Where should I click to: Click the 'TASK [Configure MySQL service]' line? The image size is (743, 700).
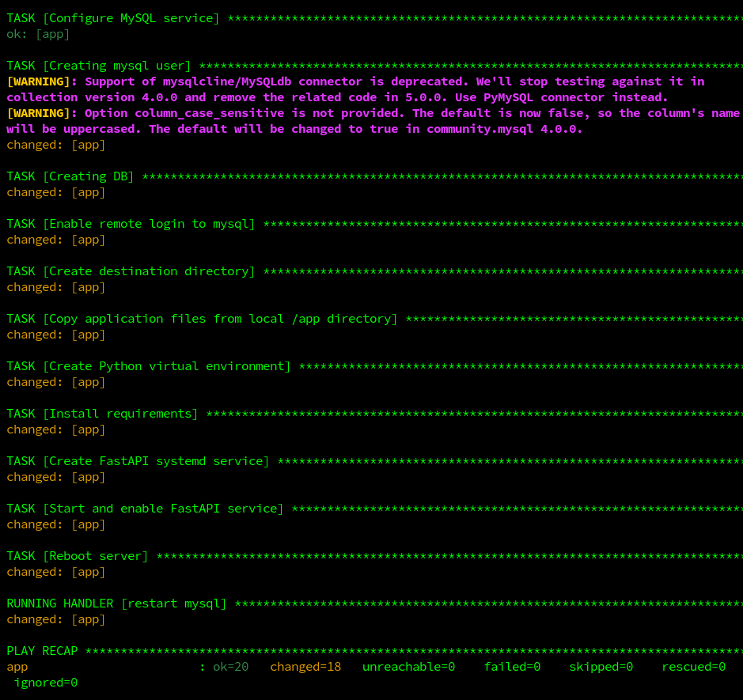(x=113, y=18)
